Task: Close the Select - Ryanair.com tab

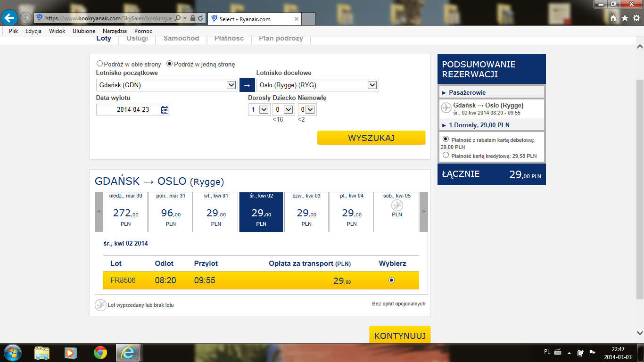Action: click(297, 19)
